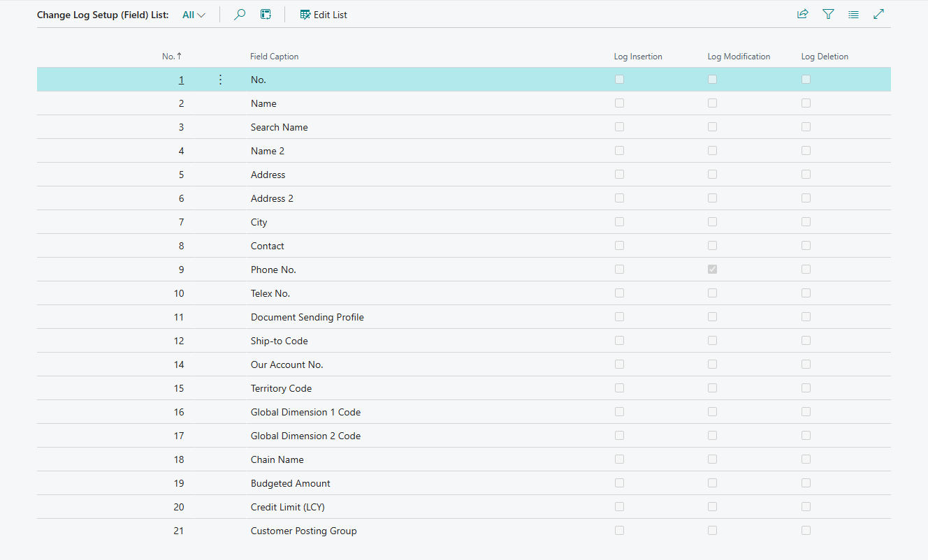Select the Name 2 row caption
The image size is (928, 560).
[x=268, y=151]
